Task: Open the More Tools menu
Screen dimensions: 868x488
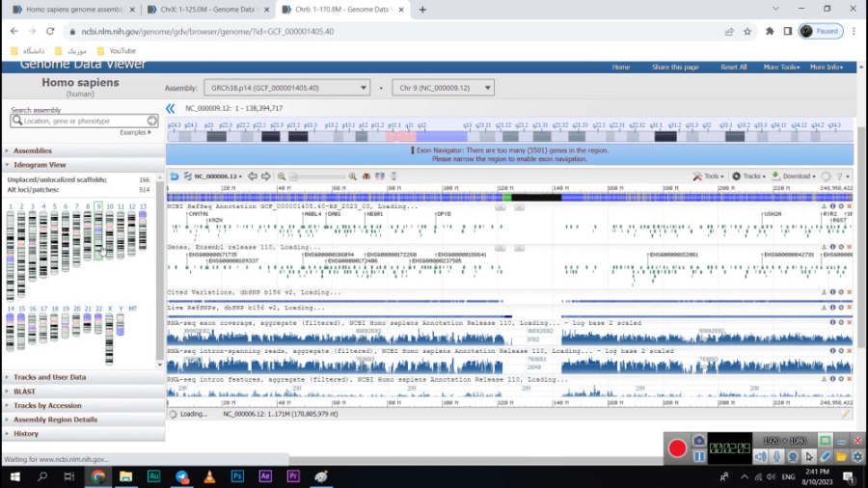Action: (x=781, y=67)
